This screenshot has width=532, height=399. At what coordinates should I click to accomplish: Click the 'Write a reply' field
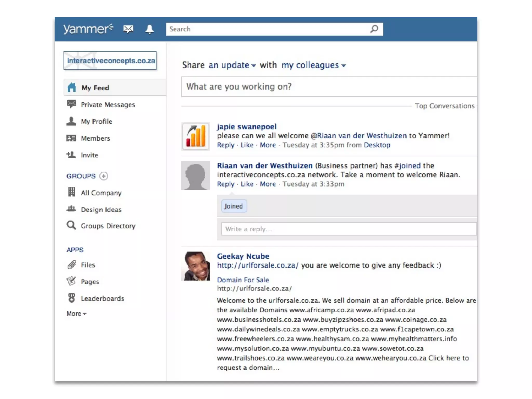[x=349, y=229]
